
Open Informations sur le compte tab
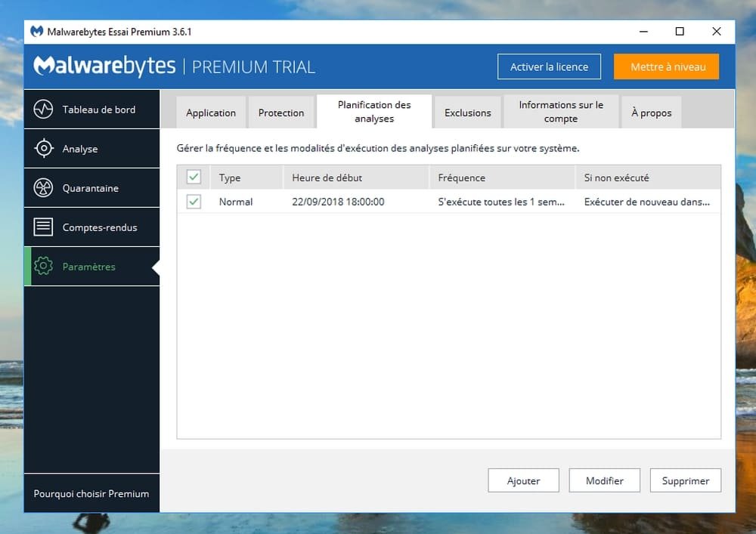point(561,112)
